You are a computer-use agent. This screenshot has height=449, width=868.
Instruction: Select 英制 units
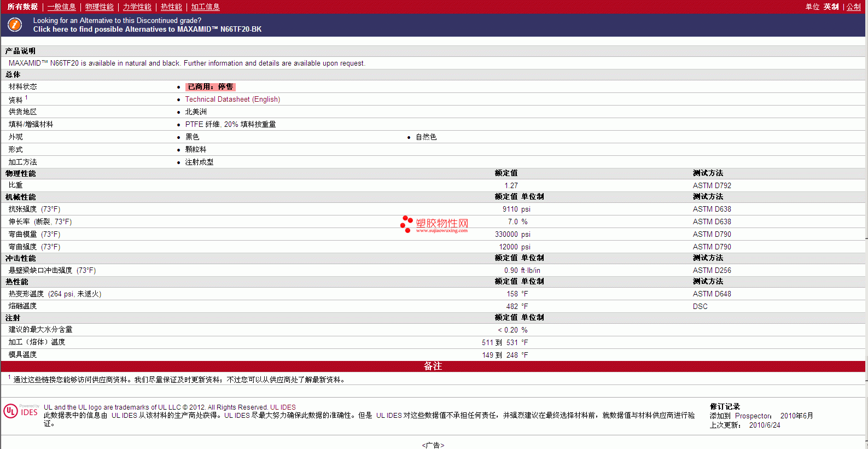click(831, 7)
